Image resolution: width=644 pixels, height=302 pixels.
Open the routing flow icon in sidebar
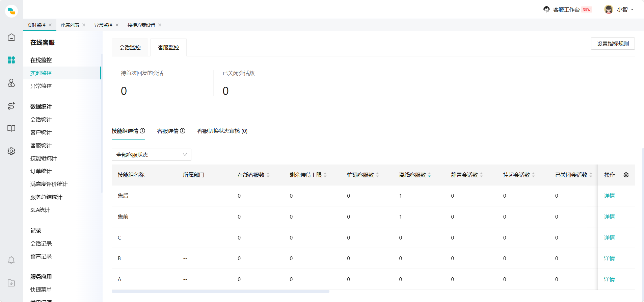coord(11,106)
